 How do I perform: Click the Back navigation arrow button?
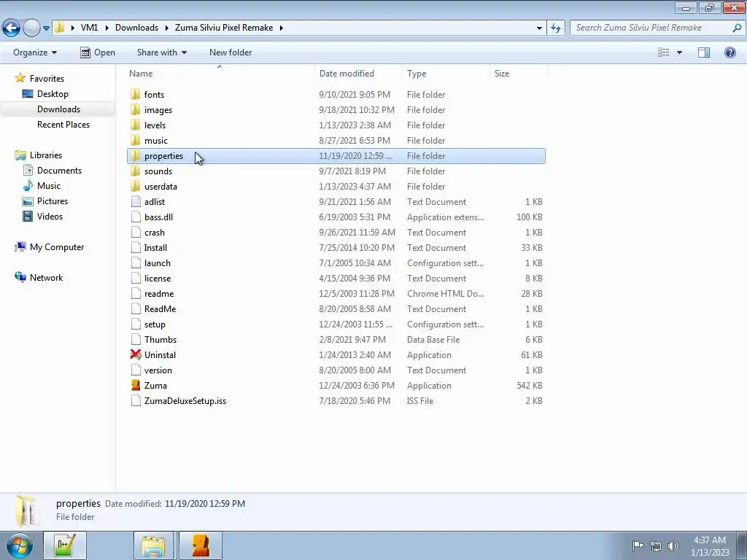point(12,28)
